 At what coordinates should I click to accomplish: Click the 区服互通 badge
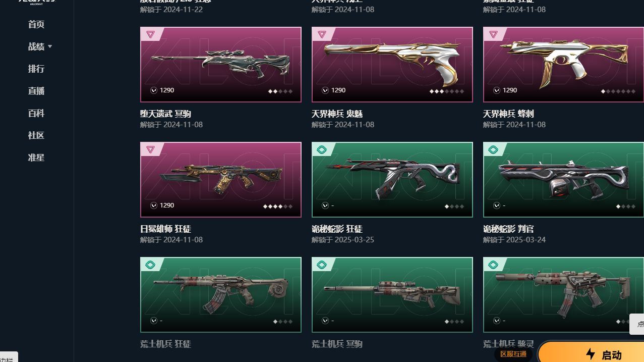tap(513, 354)
